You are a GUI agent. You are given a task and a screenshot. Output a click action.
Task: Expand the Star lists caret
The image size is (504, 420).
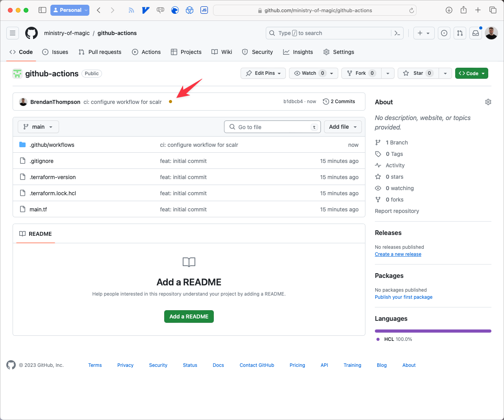pos(445,73)
